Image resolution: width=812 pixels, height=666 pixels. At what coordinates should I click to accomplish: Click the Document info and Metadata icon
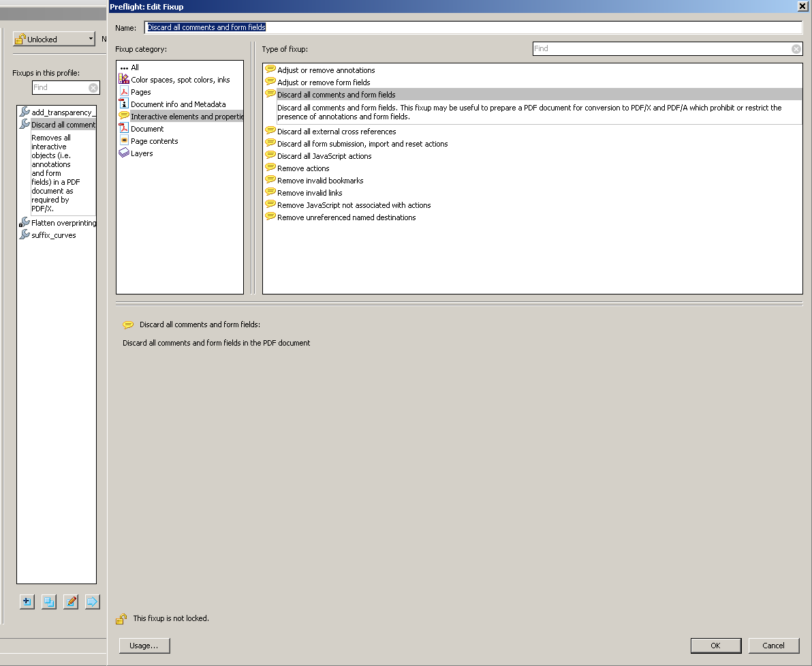124,104
